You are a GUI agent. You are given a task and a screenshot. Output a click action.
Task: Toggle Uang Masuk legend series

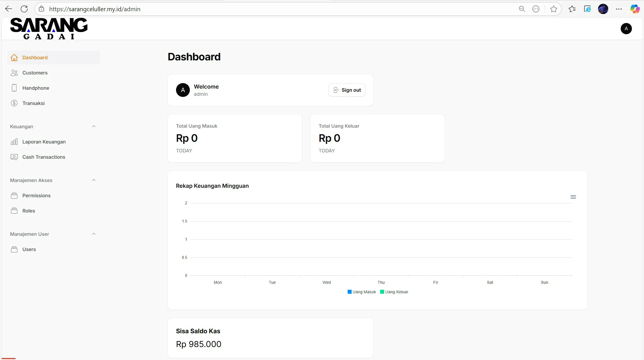coord(364,292)
